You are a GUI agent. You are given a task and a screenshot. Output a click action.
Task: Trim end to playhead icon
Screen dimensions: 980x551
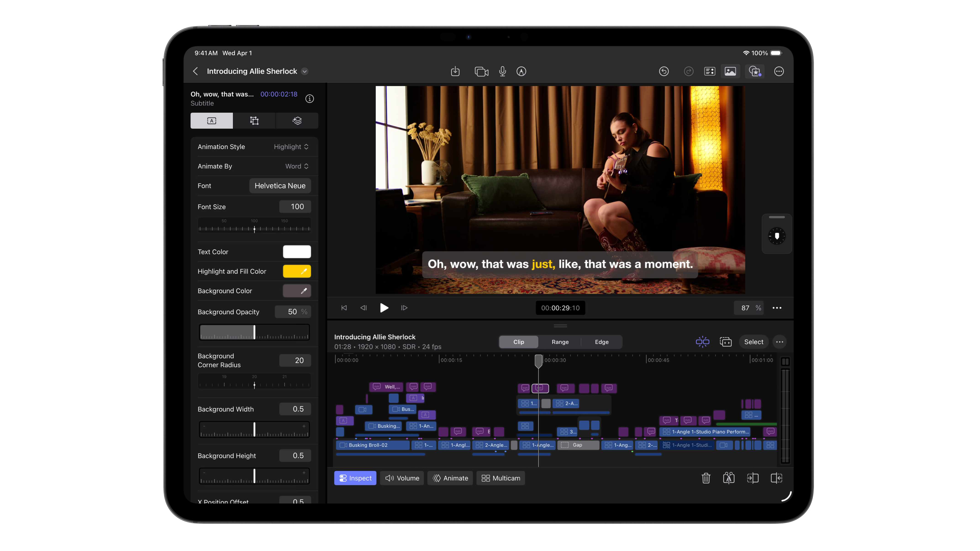776,478
